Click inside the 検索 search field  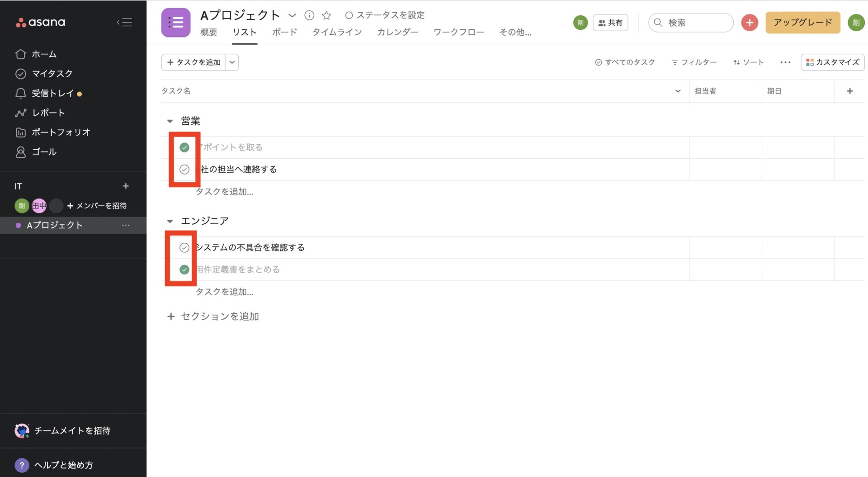(691, 22)
